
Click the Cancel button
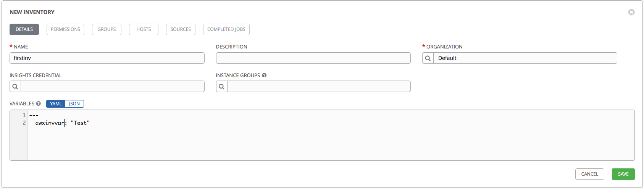589,174
